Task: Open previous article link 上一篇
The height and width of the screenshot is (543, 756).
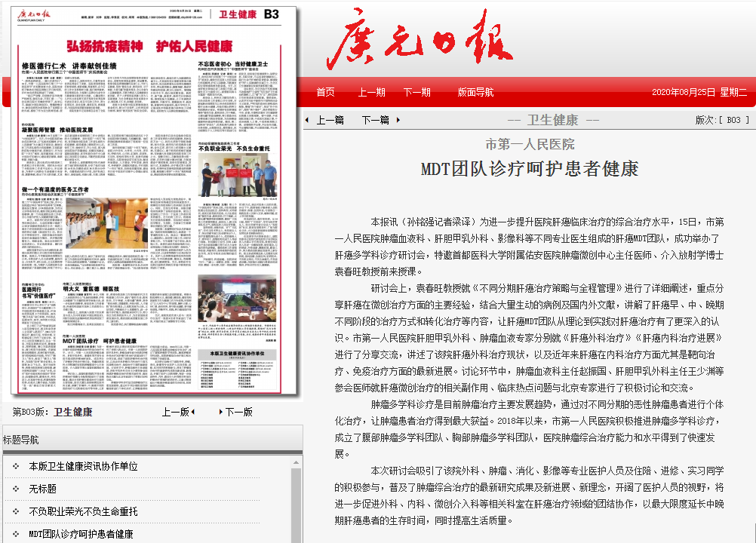Action: (330, 120)
